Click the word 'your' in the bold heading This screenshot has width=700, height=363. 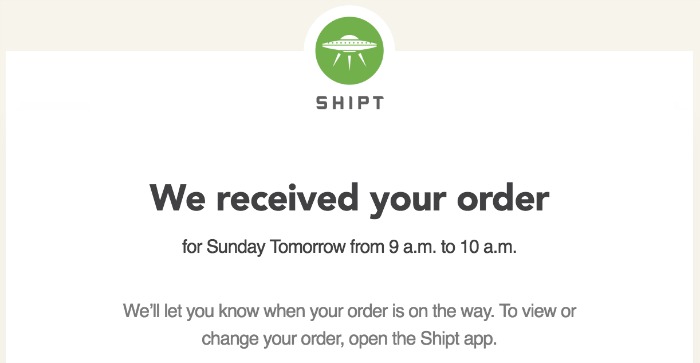[x=408, y=202]
